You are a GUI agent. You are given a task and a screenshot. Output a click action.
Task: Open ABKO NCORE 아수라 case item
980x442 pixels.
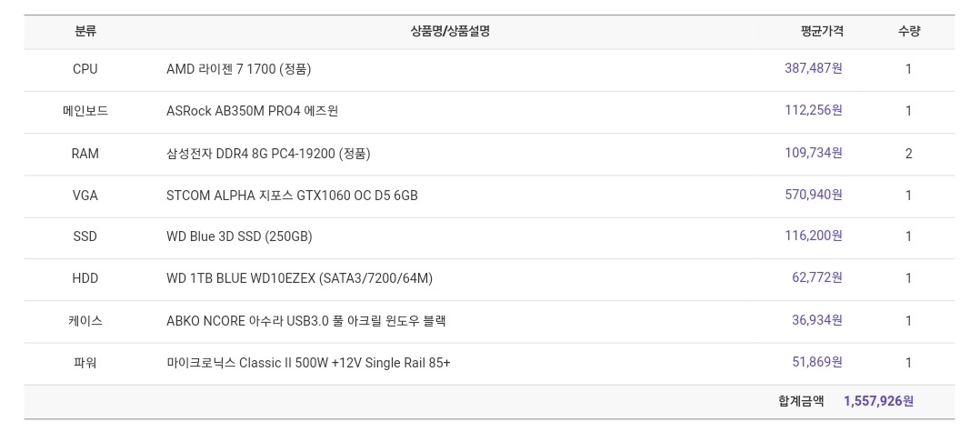pos(305,321)
